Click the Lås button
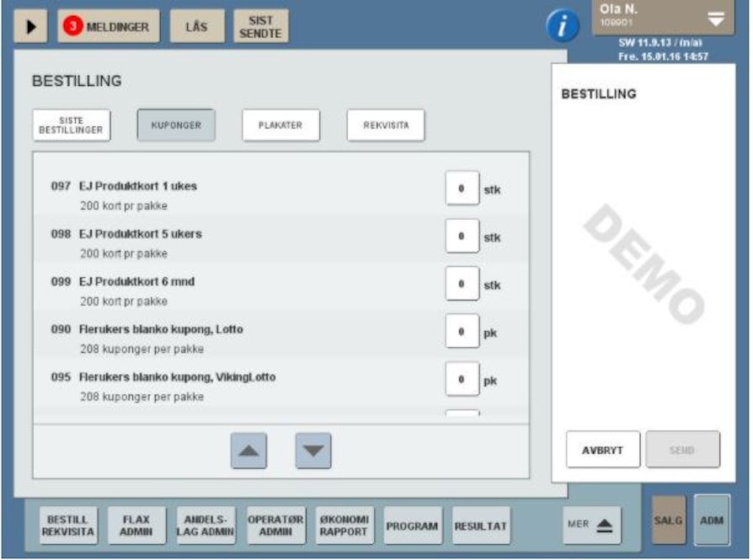This screenshot has width=753, height=560. pos(196,27)
